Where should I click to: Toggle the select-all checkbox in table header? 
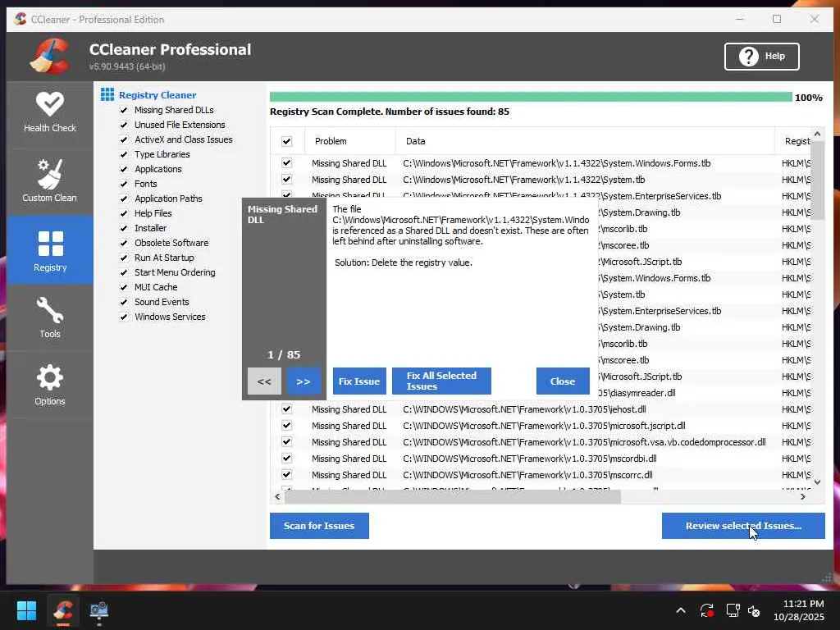(x=286, y=141)
